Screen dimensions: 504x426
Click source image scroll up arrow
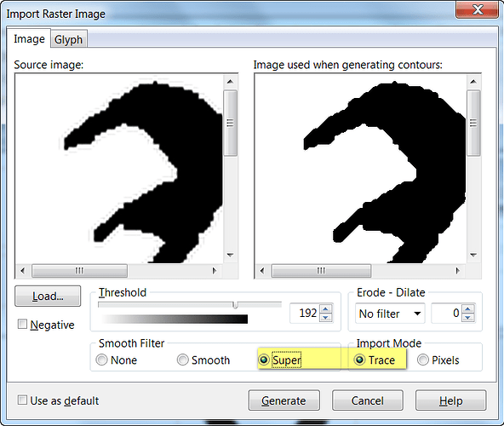pyautogui.click(x=230, y=82)
